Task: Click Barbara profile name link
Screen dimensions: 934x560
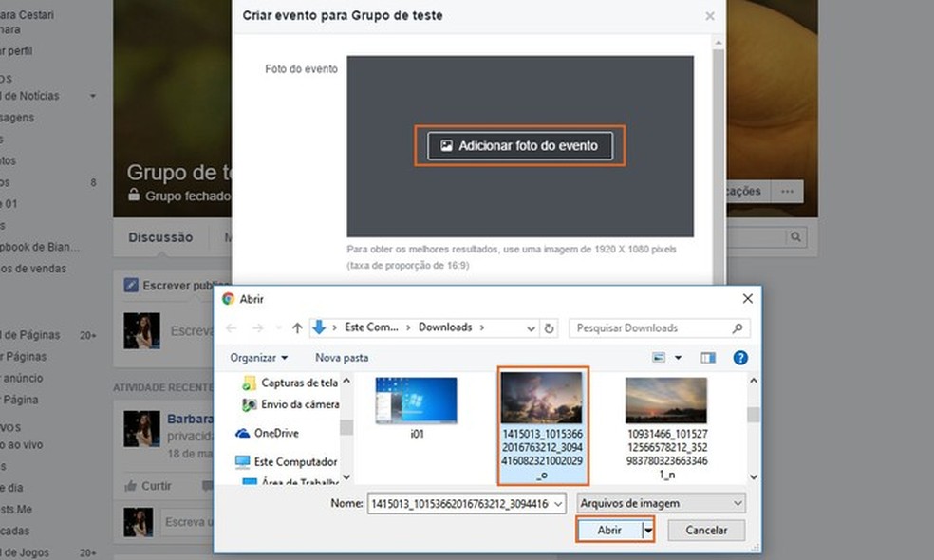Action: [x=190, y=419]
